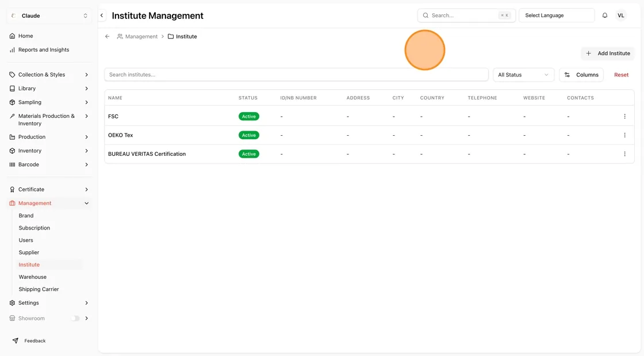Expand the Library chevron
644x356 pixels.
[x=86, y=89]
